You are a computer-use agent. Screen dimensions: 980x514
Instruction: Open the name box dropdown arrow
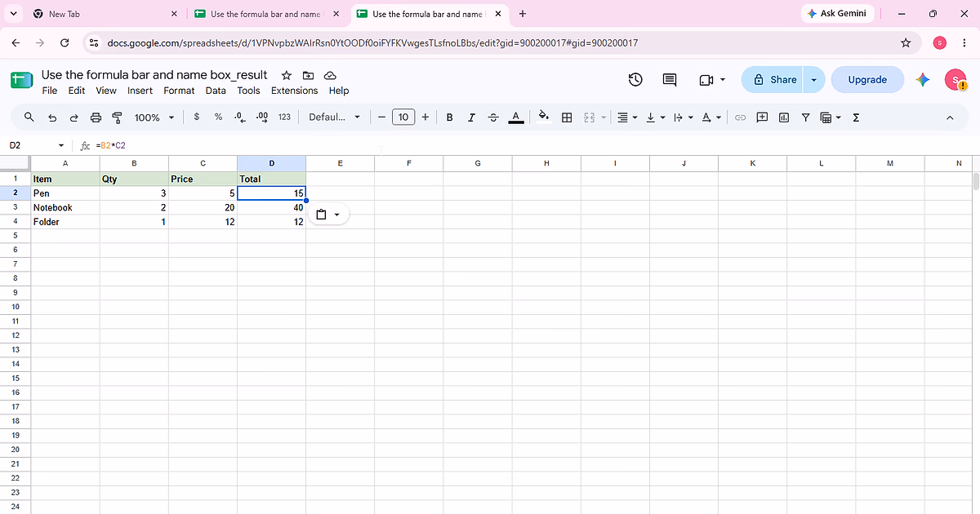tap(61, 146)
